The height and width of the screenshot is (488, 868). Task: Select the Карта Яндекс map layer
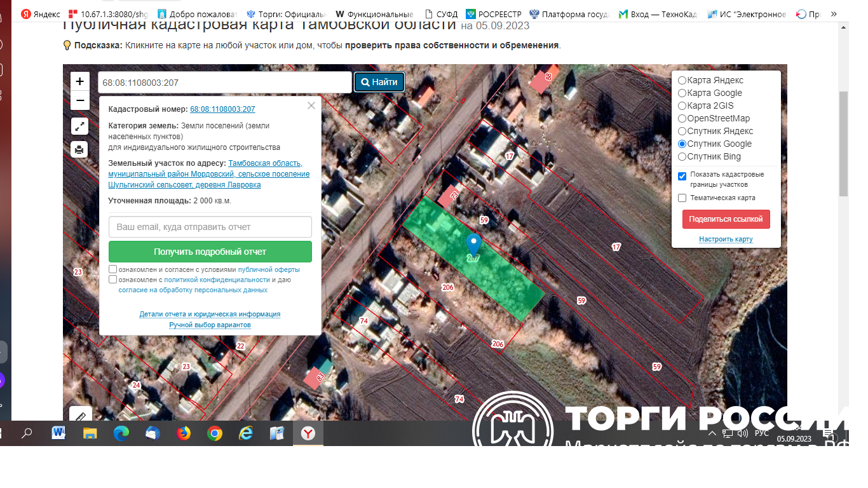point(682,81)
